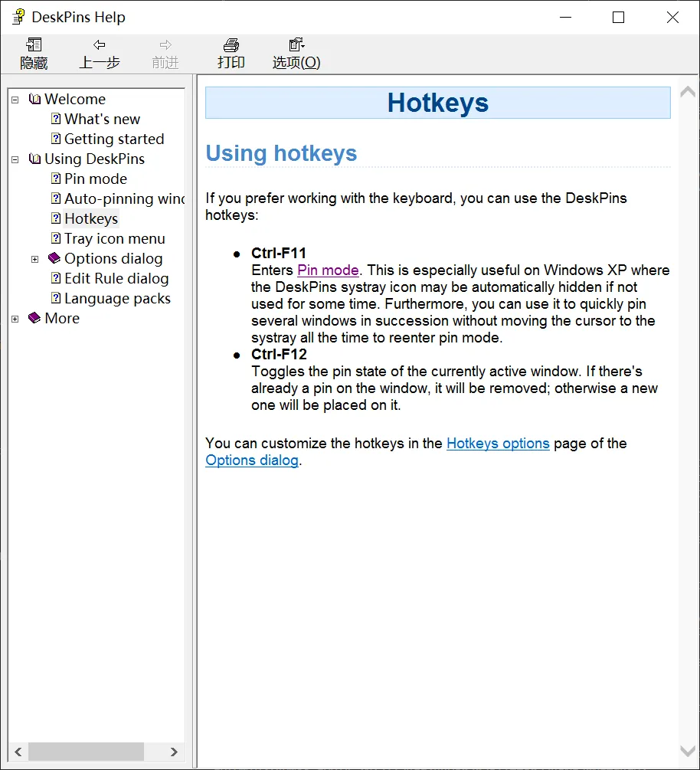Click the page icon next to Edit Rule dialog

coord(56,278)
